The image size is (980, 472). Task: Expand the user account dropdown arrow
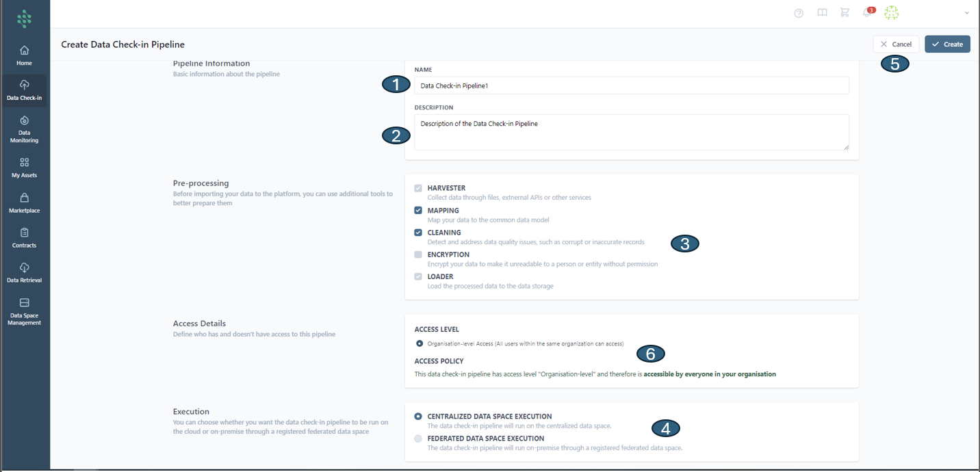966,13
